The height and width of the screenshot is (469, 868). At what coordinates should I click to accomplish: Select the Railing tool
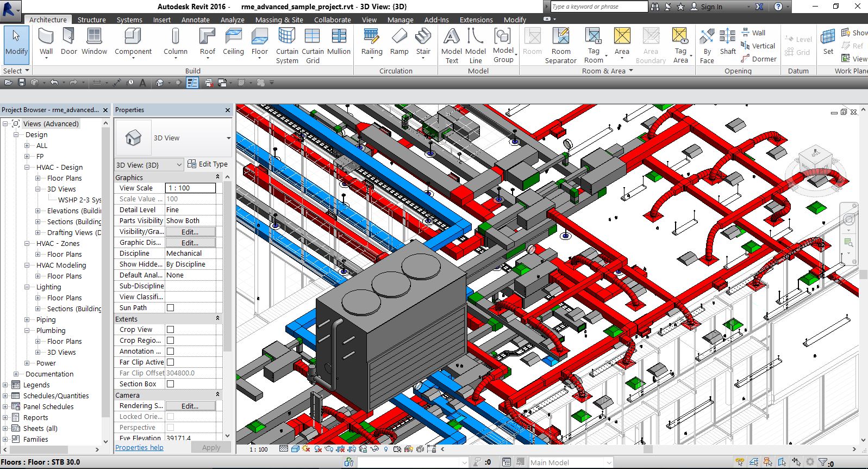[372, 42]
